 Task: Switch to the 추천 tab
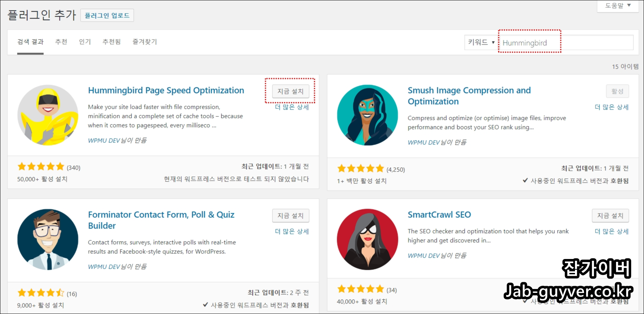(x=61, y=42)
